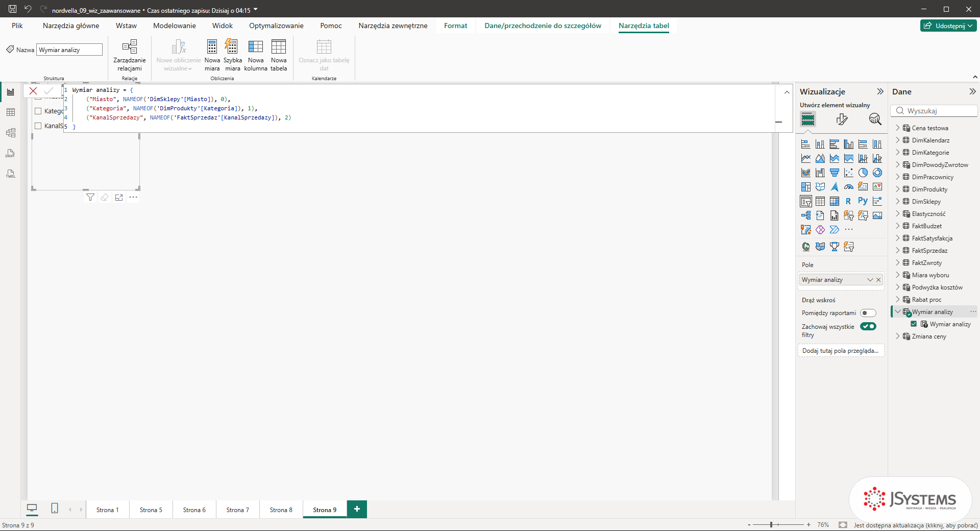Viewport: 980px width, 531px height.
Task: Create a Nowa tabela
Action: [x=279, y=55]
